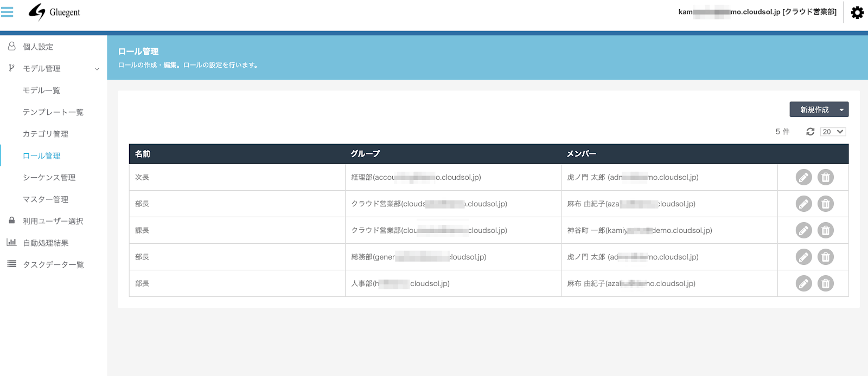Go to マスター管理

coord(46,199)
